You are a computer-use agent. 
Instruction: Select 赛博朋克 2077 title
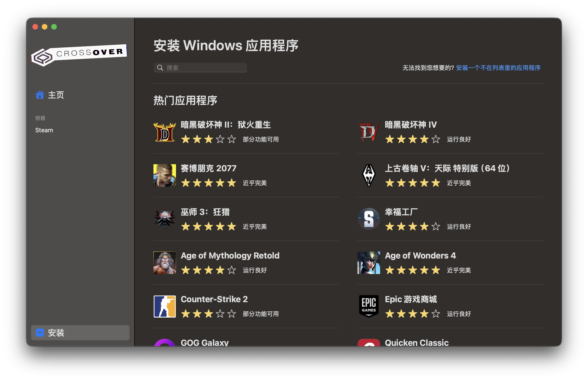tap(209, 168)
